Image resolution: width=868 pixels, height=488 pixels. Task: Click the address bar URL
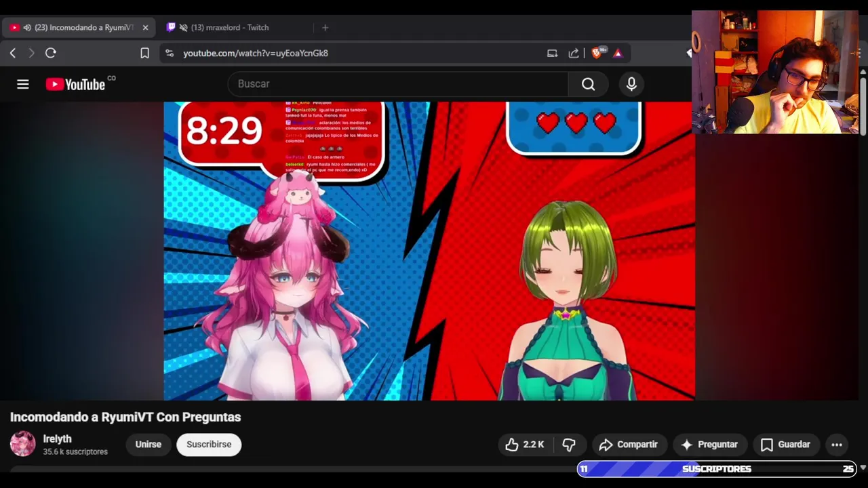[x=256, y=53]
